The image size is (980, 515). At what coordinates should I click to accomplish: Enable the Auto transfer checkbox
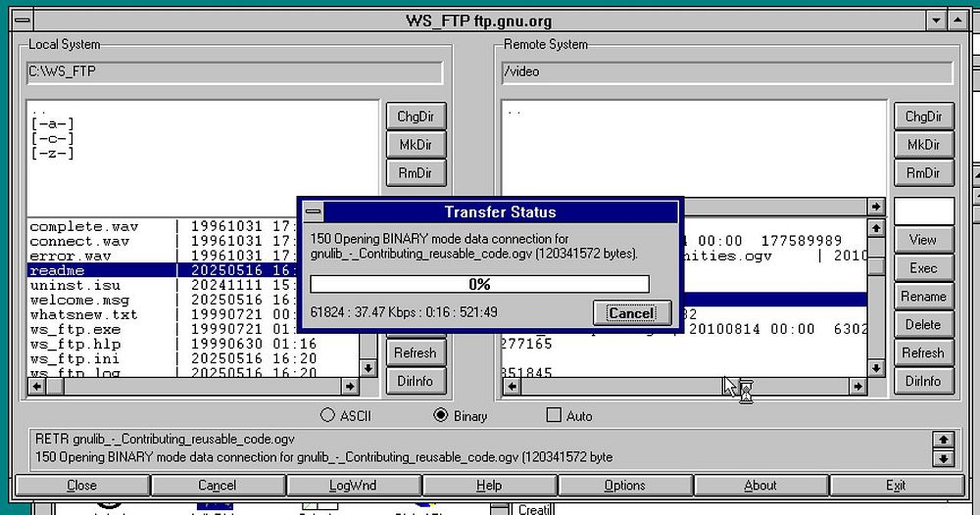569,416
